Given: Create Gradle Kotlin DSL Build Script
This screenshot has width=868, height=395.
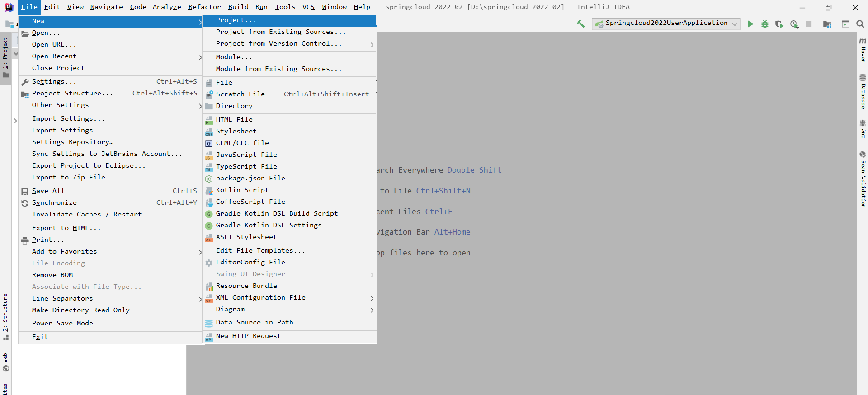Looking at the screenshot, I should tap(289, 213).
